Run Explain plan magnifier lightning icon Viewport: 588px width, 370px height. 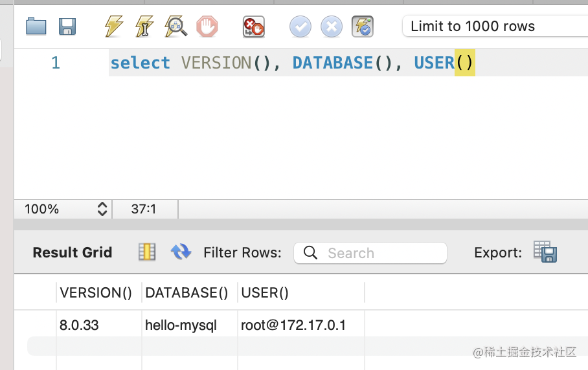(175, 27)
